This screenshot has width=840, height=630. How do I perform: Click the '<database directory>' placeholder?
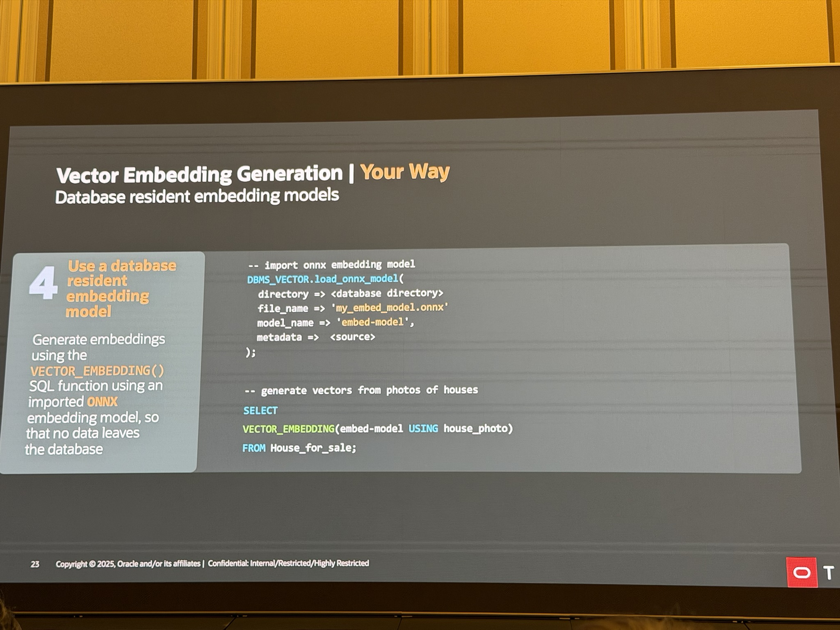coord(387,293)
